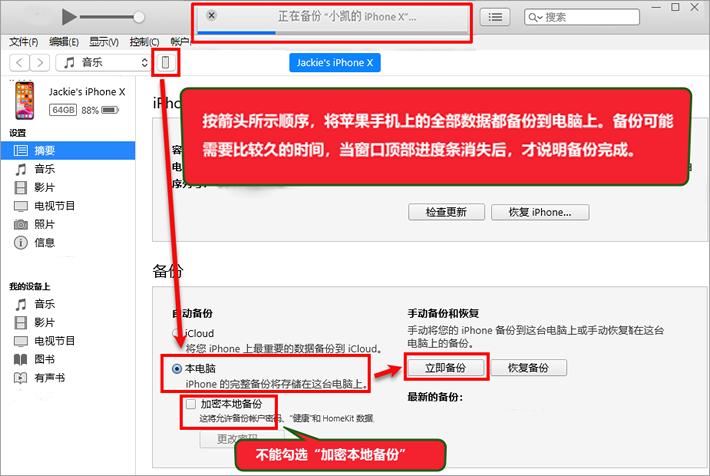The height and width of the screenshot is (476, 710).
Task: Open the 控制(C) menu
Action: tap(144, 42)
